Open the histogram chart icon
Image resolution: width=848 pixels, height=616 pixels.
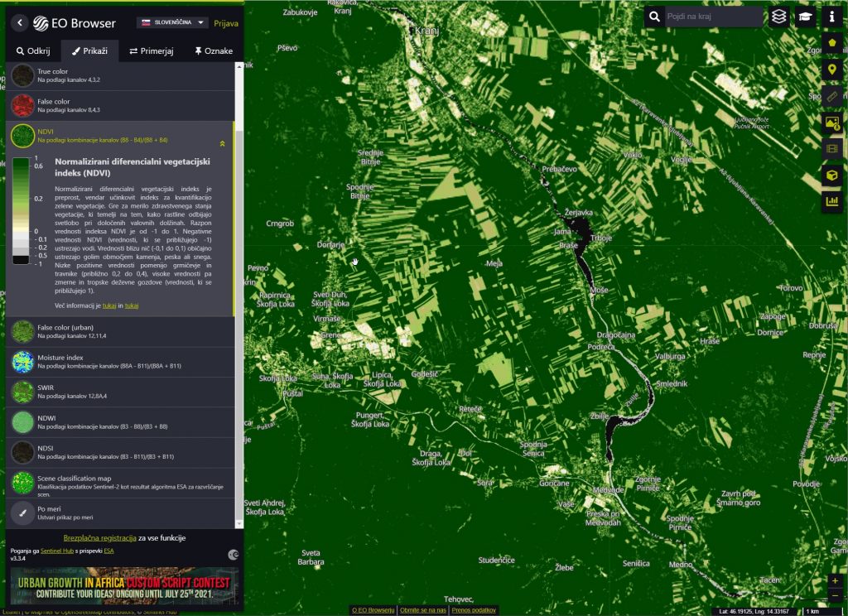831,202
